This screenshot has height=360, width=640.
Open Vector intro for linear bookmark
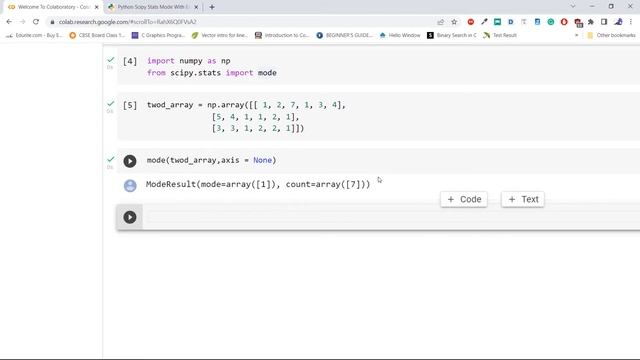(x=220, y=36)
